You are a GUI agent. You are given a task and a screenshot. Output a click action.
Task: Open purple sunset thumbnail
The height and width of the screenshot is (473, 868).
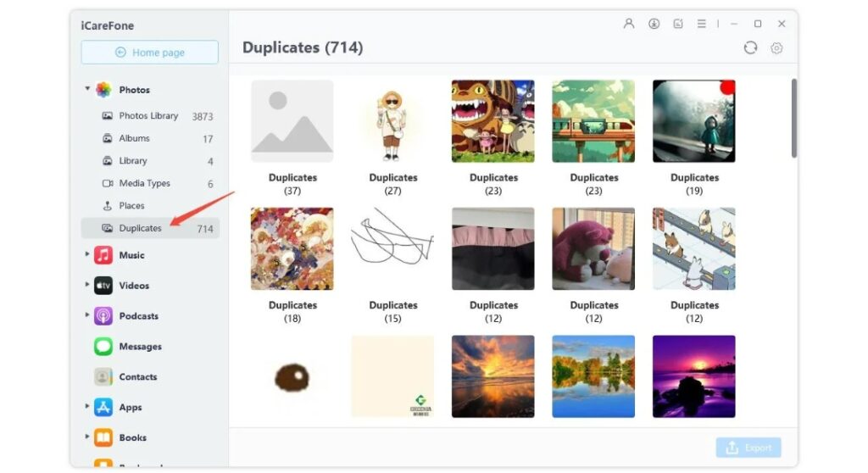pyautogui.click(x=693, y=376)
